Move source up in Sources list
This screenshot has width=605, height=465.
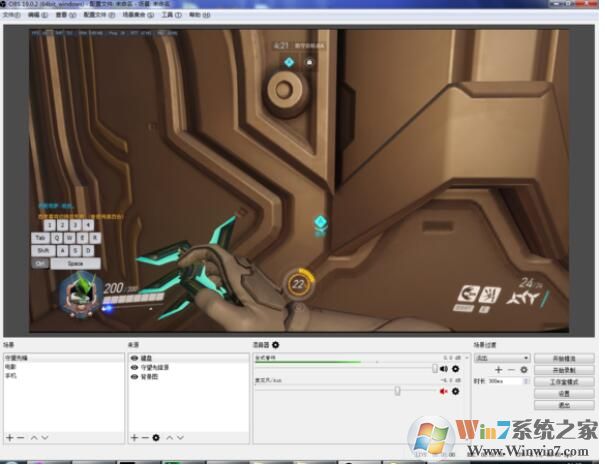click(x=169, y=437)
